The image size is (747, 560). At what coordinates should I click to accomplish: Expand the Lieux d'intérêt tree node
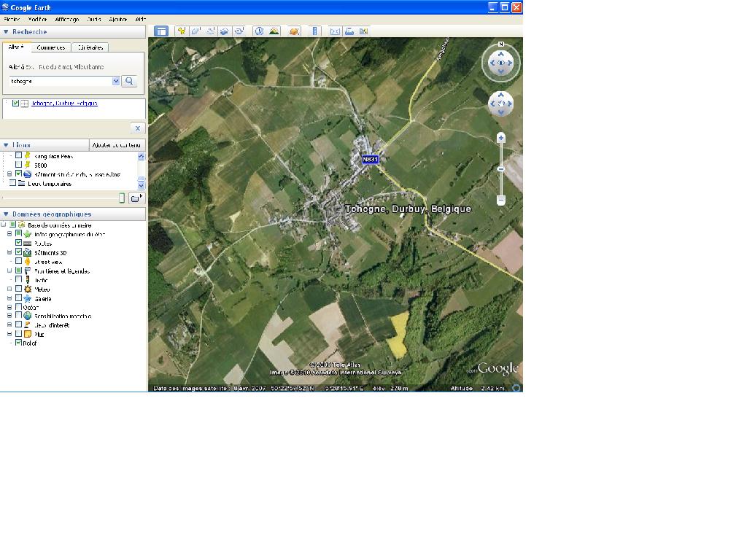(x=9, y=324)
